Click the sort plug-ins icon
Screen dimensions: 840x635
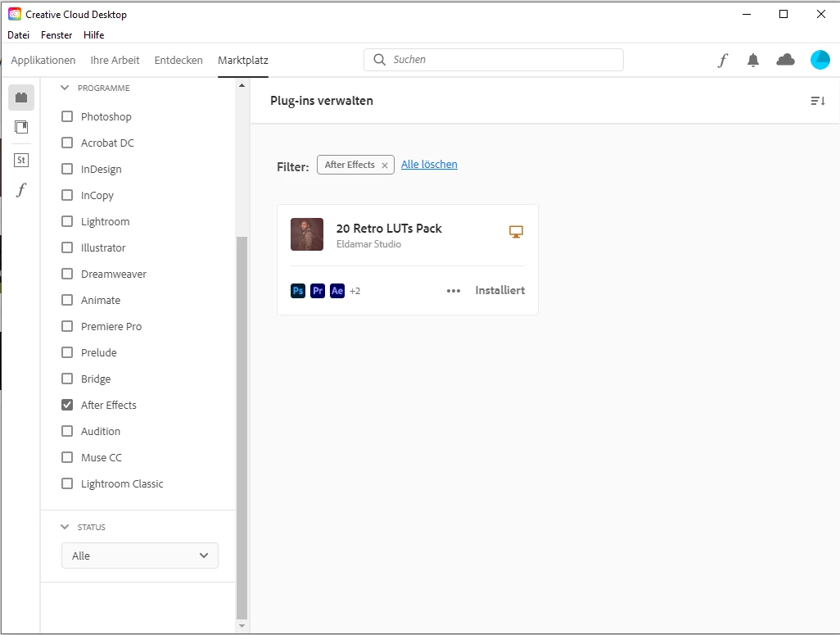[x=818, y=101]
